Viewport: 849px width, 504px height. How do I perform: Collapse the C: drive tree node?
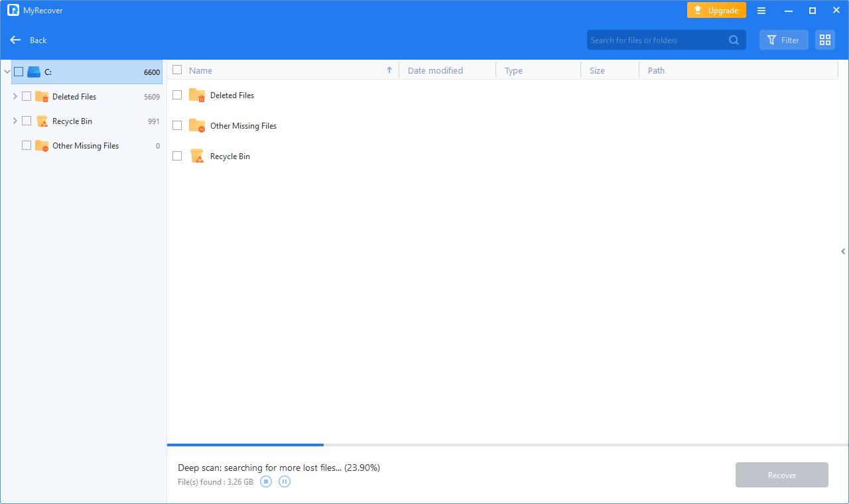pyautogui.click(x=7, y=72)
